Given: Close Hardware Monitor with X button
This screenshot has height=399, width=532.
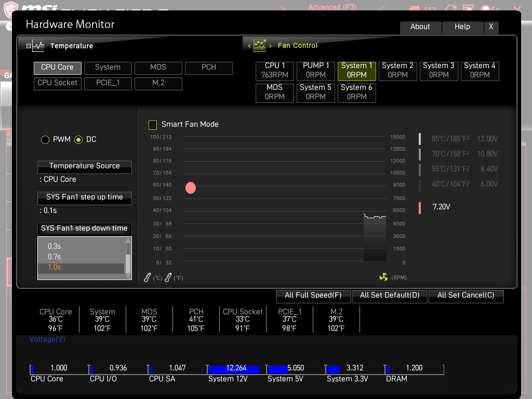Looking at the screenshot, I should 491,27.
